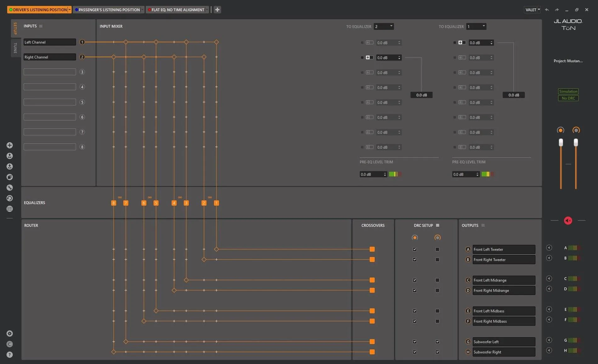The image size is (598, 364).
Task: Click left Pre-EQ Level Trim stepper
Action: (385, 174)
